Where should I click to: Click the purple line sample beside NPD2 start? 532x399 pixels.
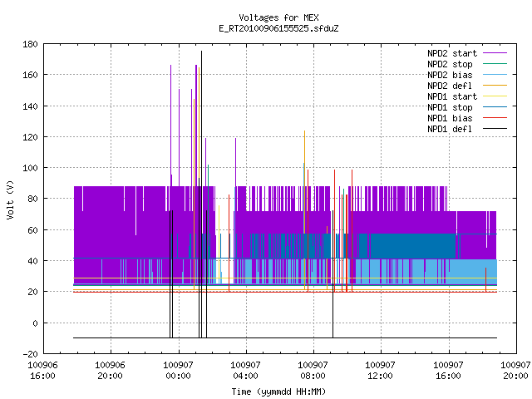click(x=495, y=53)
